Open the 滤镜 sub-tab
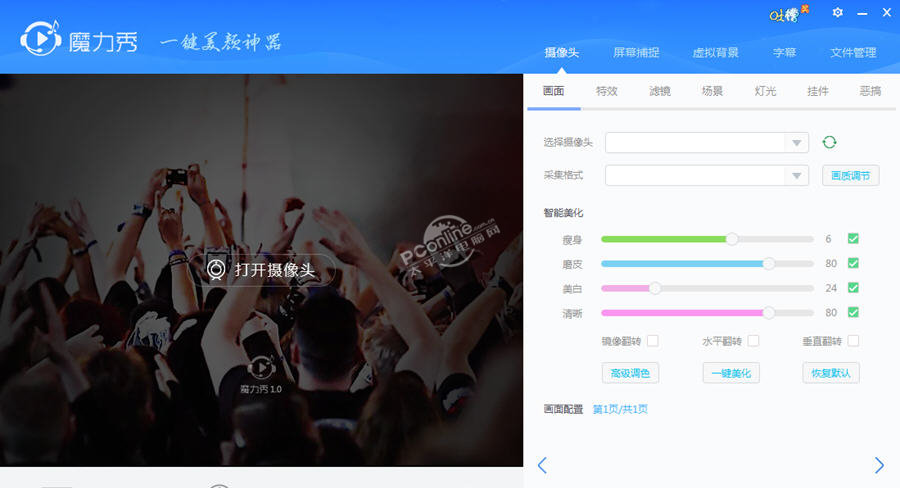This screenshot has width=900, height=488. [x=660, y=91]
